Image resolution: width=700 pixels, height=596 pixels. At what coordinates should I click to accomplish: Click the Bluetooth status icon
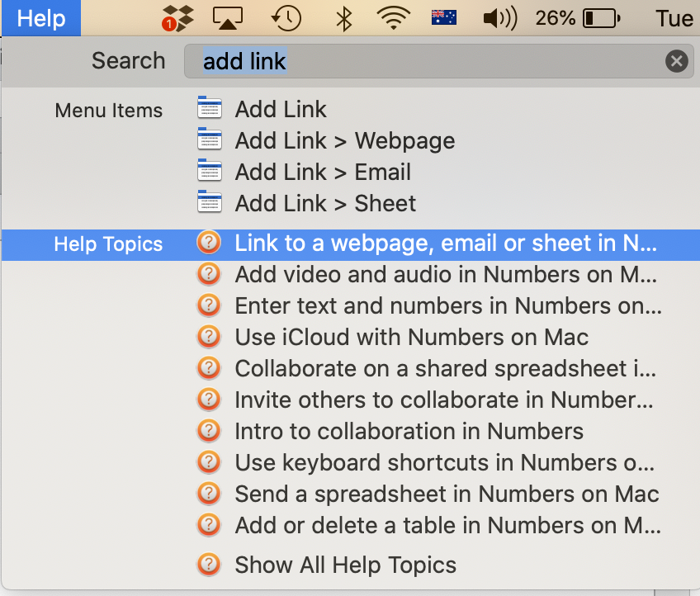coord(344,17)
